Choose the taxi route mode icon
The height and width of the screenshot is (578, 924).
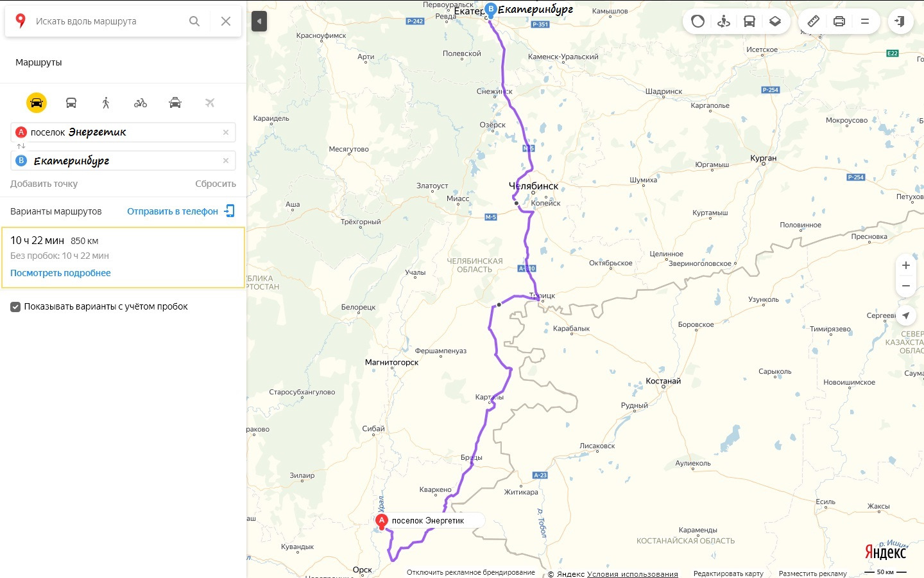pyautogui.click(x=175, y=103)
